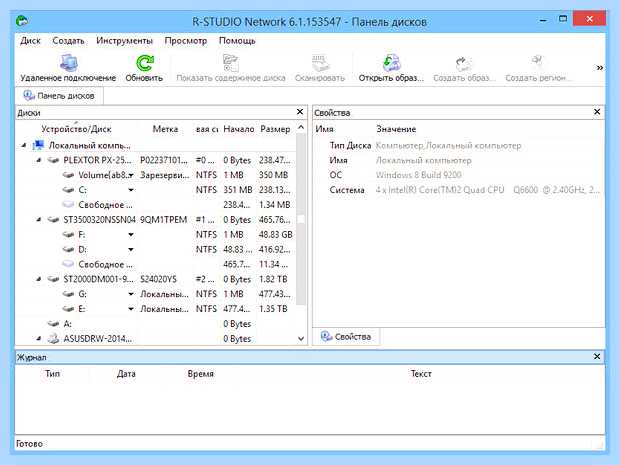This screenshot has width=620, height=465.
Task: Click the Создать регион toolbar icon
Action: click(x=536, y=62)
